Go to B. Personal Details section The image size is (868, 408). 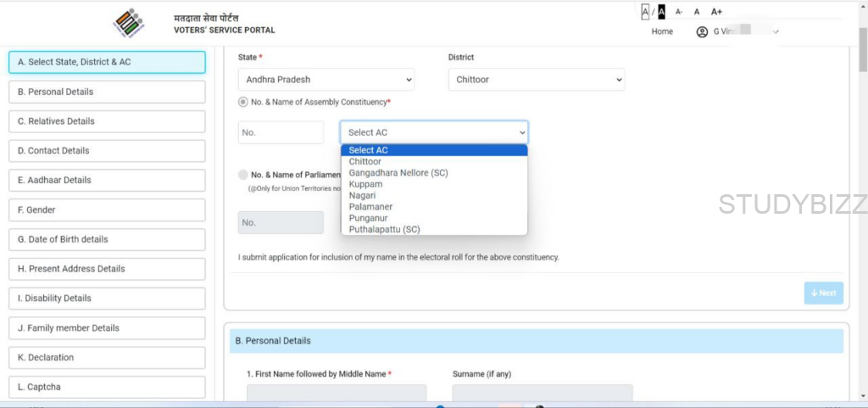click(107, 92)
